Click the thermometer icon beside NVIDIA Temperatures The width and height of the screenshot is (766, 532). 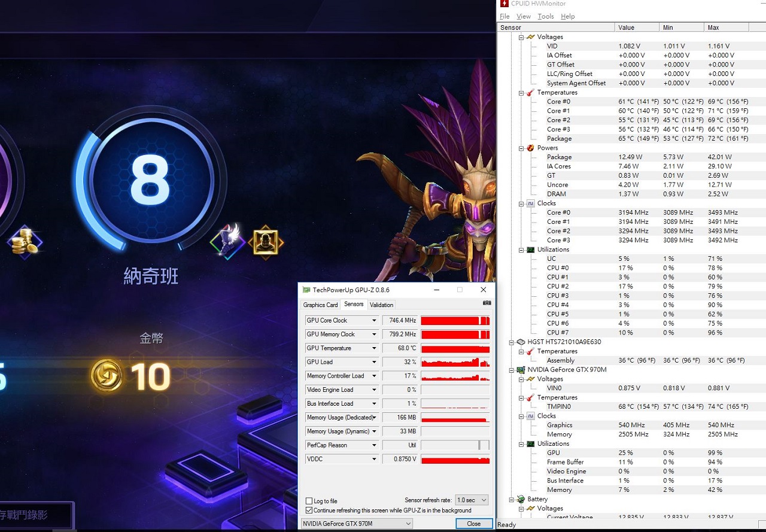tap(530, 397)
